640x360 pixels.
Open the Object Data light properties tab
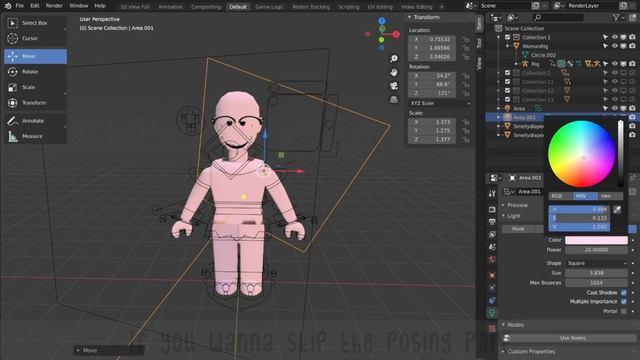tap(492, 313)
